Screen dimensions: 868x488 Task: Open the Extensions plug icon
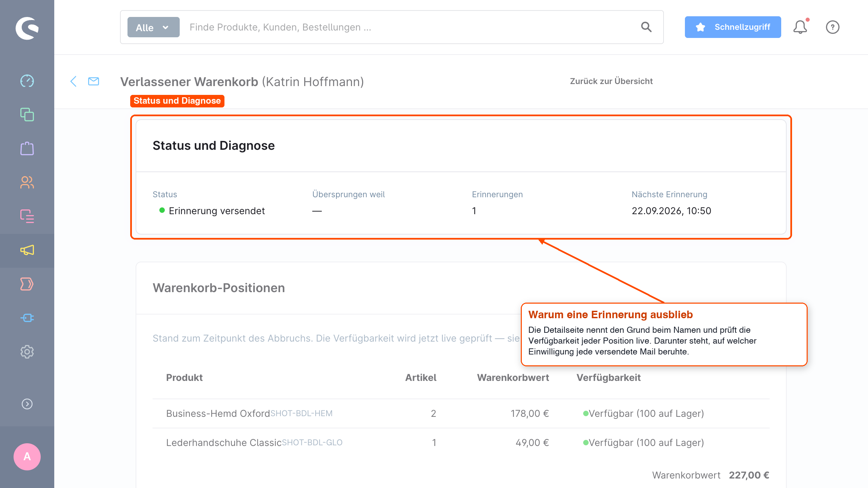[x=27, y=318]
